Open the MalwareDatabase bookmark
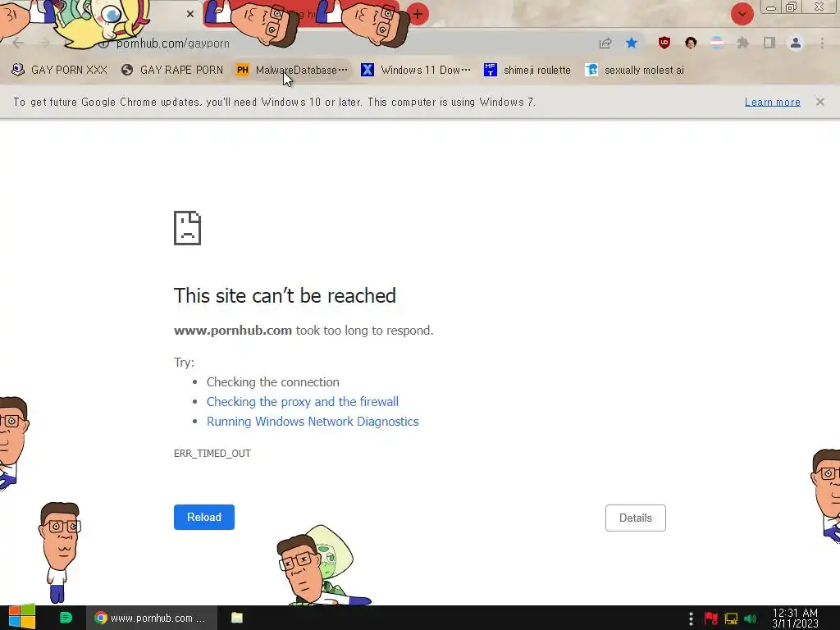This screenshot has width=840, height=630. [292, 71]
